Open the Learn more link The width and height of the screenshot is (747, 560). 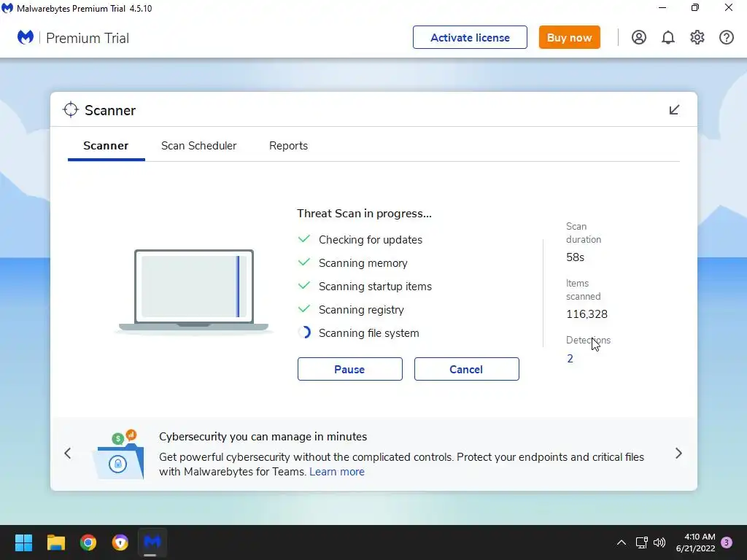[337, 472]
